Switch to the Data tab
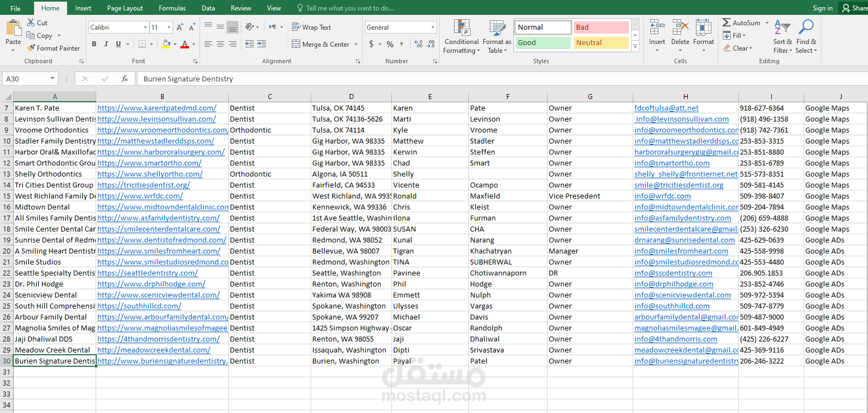868x413 pixels. pos(208,8)
